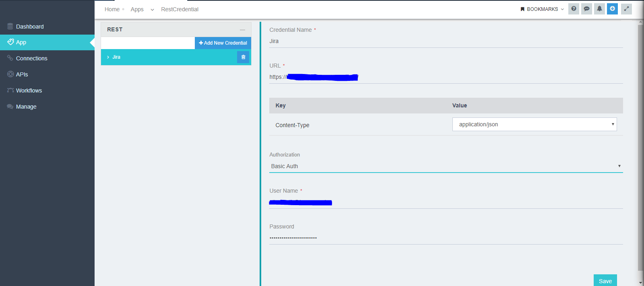Viewport: 644px width, 286px height.
Task: Click the scrollbar down arrow
Action: (640, 283)
